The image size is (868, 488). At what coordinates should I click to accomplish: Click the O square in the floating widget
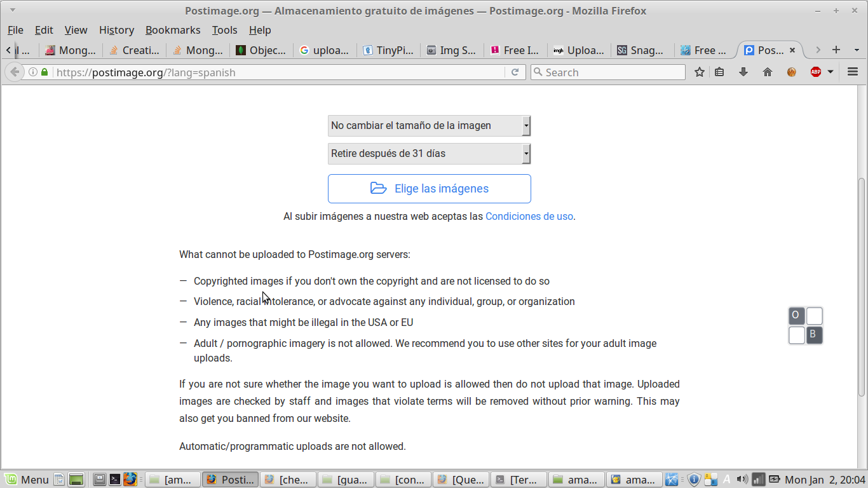tap(796, 315)
